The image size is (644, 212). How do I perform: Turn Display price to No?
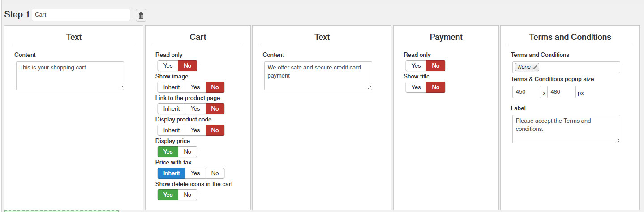[x=188, y=152]
